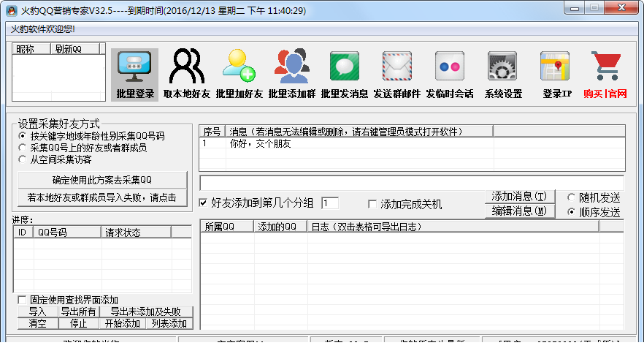The height and width of the screenshot is (359, 644).
Task: Click the group number input field
Action: coord(330,203)
